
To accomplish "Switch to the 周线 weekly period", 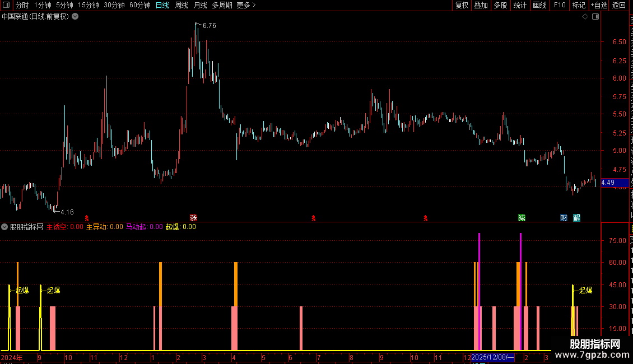I will [x=181, y=5].
